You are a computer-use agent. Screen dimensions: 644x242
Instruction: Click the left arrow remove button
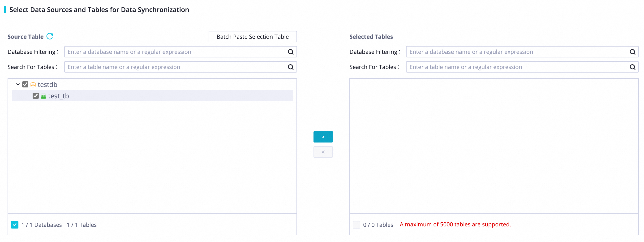coord(323,152)
